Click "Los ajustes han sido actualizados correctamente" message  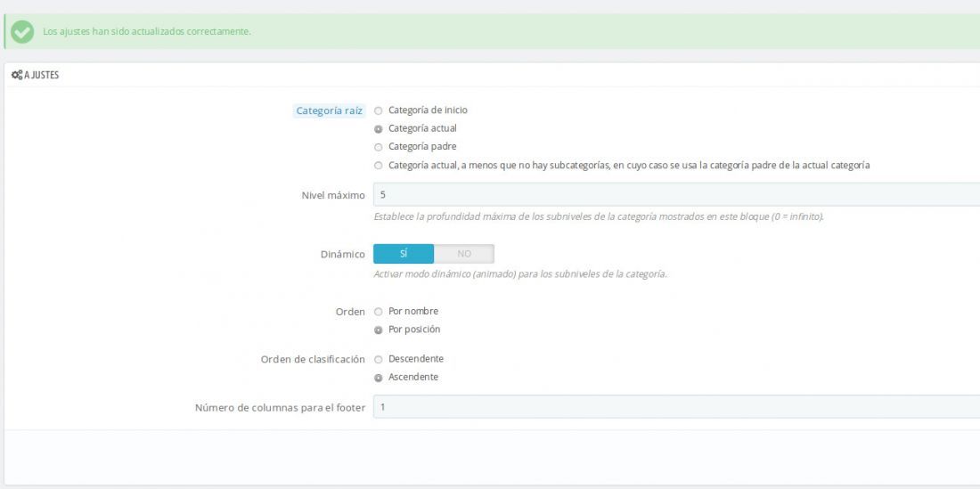[147, 31]
